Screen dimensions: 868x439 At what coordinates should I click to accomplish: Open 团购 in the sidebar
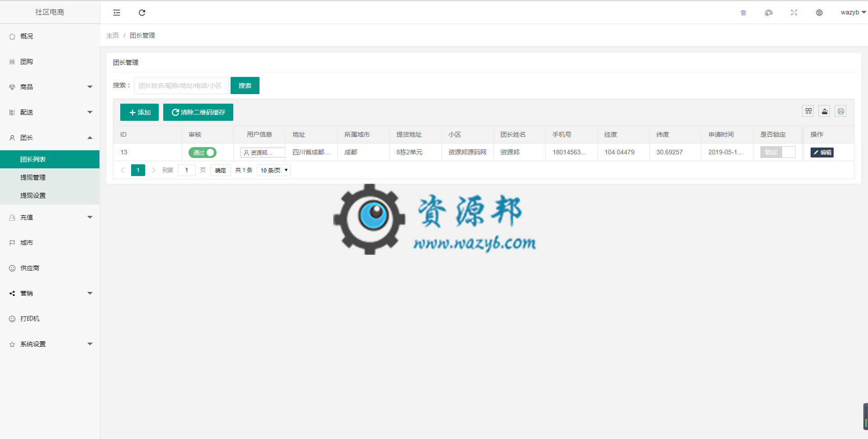point(50,62)
